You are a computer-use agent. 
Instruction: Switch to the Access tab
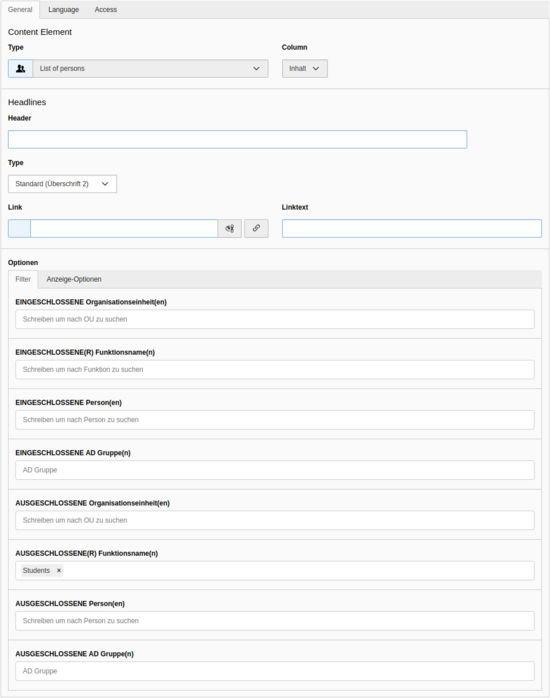105,9
